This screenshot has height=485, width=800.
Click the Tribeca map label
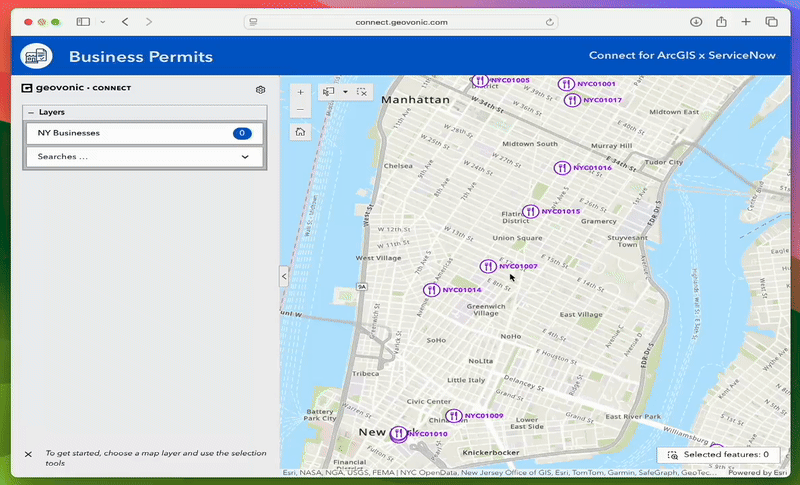coord(365,374)
